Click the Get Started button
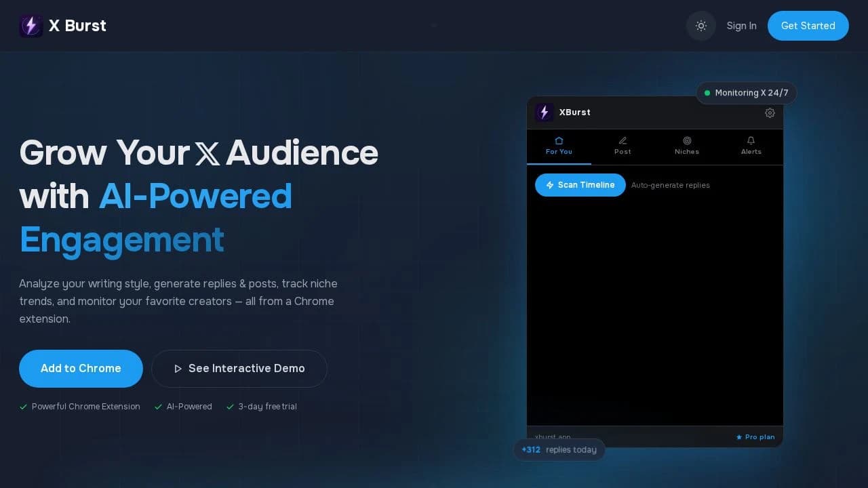The image size is (868, 488). click(808, 26)
